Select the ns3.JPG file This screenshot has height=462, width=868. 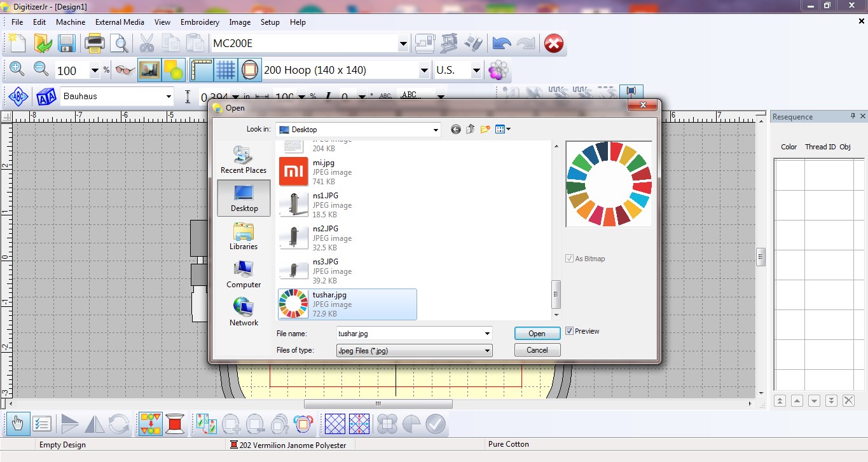(x=347, y=271)
